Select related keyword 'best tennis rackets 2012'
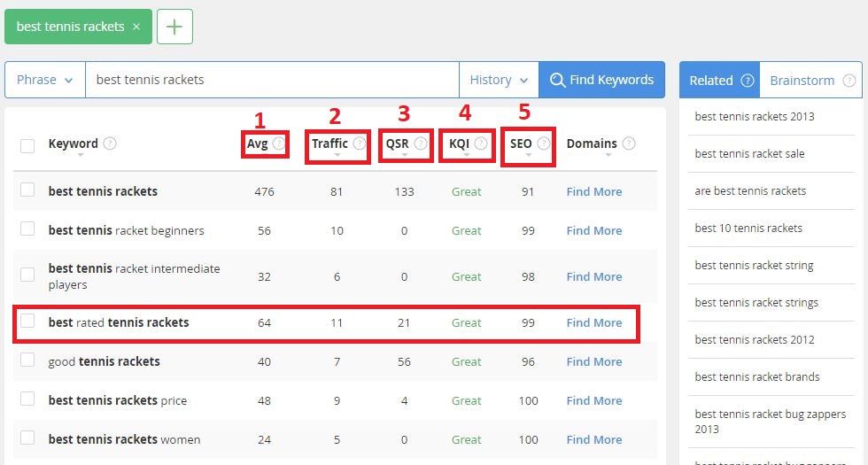The height and width of the screenshot is (465, 868). tap(755, 339)
